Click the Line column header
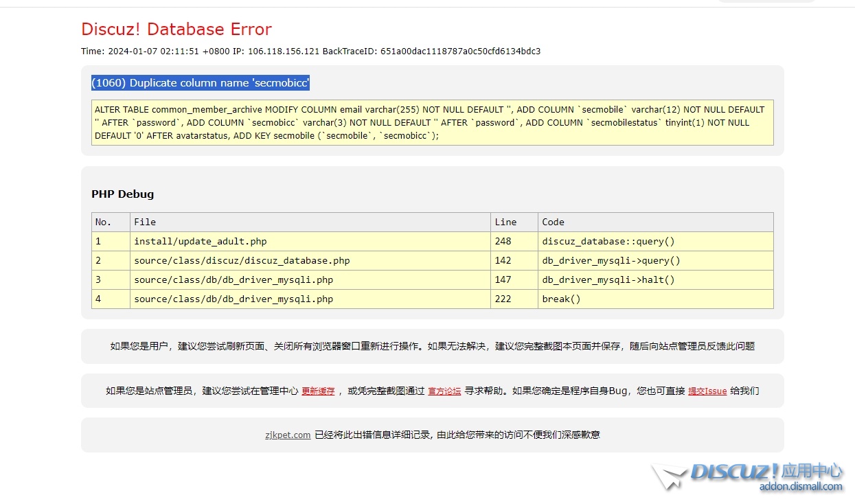Screen dimensions: 855x504 pos(505,222)
